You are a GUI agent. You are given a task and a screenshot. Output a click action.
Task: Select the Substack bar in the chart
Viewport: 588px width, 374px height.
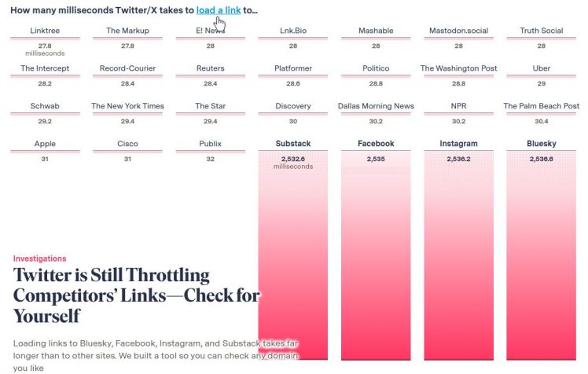[293, 259]
